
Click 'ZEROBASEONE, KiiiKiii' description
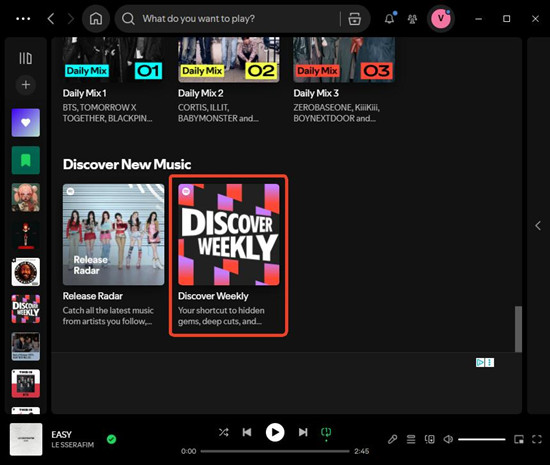(336, 113)
